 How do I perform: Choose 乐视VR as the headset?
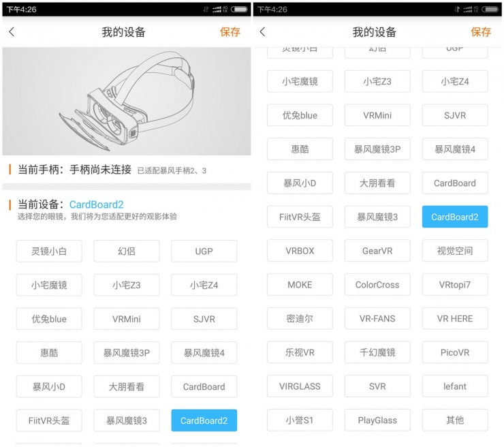pyautogui.click(x=300, y=352)
